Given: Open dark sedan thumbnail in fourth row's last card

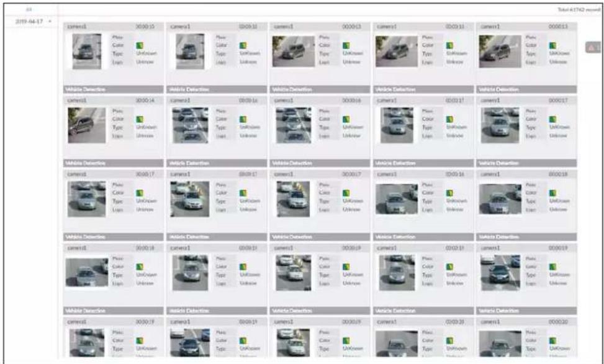Looking at the screenshot, I should coord(500,273).
